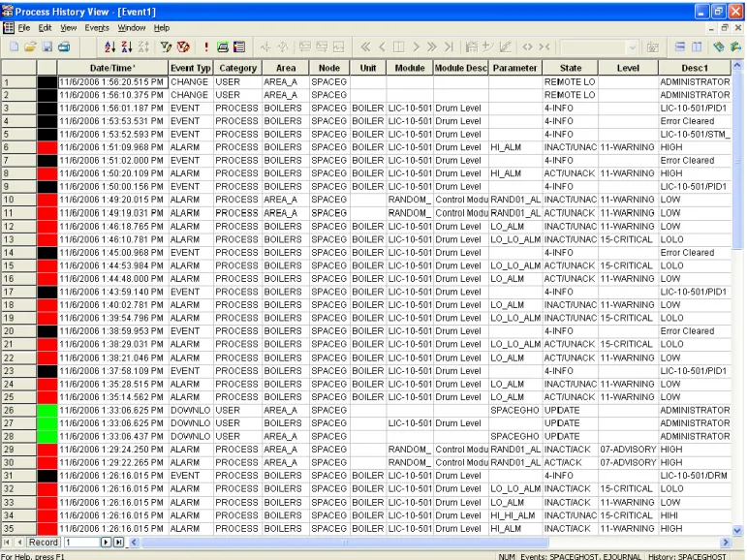
Task: Tile windows horizontally icon
Action: pyautogui.click(x=680, y=47)
